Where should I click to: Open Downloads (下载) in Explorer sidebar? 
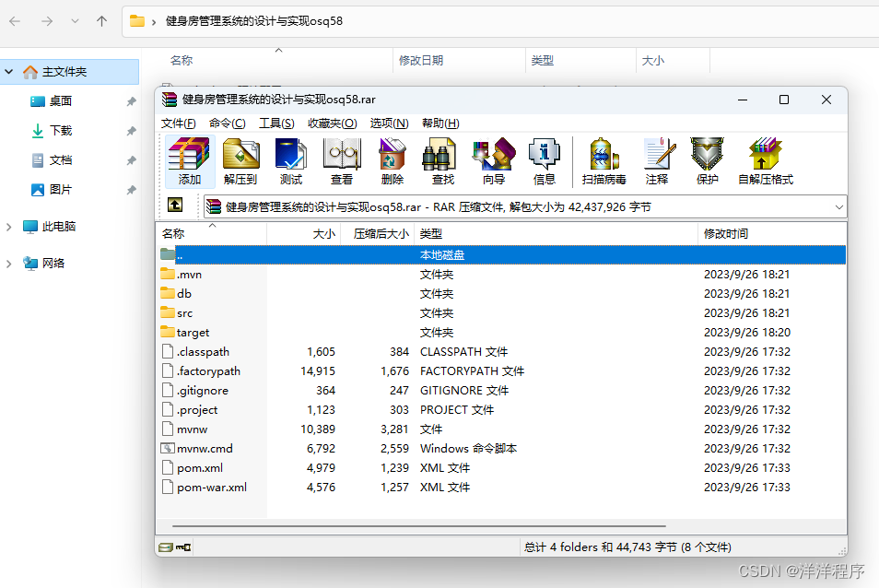(61, 131)
